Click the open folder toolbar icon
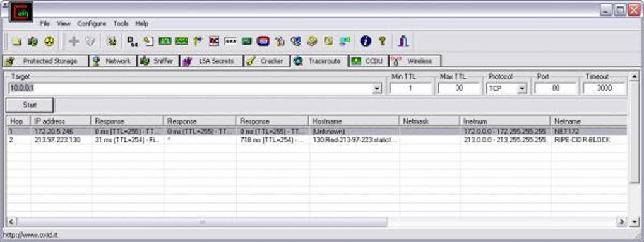Image resolution: width=644 pixels, height=242 pixels. pos(16,41)
